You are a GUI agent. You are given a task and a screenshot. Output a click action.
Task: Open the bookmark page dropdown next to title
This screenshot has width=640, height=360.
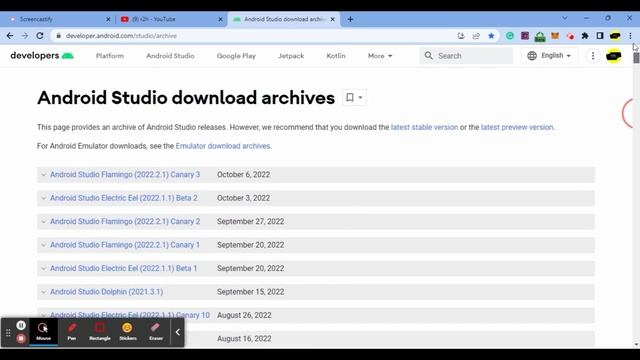(354, 98)
